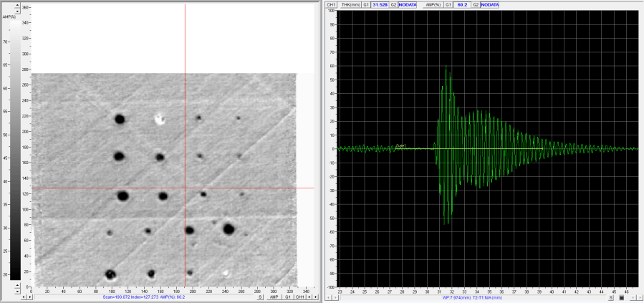Click the G1 amplitude value 60.2

tap(463, 4)
